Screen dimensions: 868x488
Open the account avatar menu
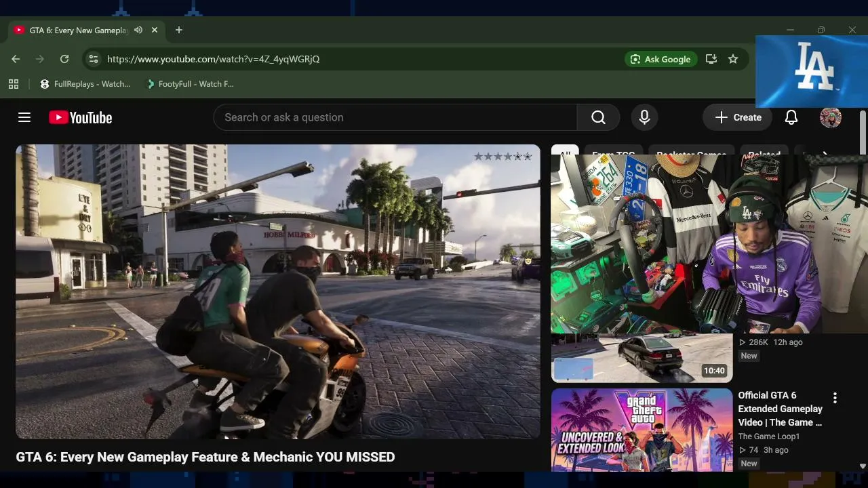click(x=831, y=117)
